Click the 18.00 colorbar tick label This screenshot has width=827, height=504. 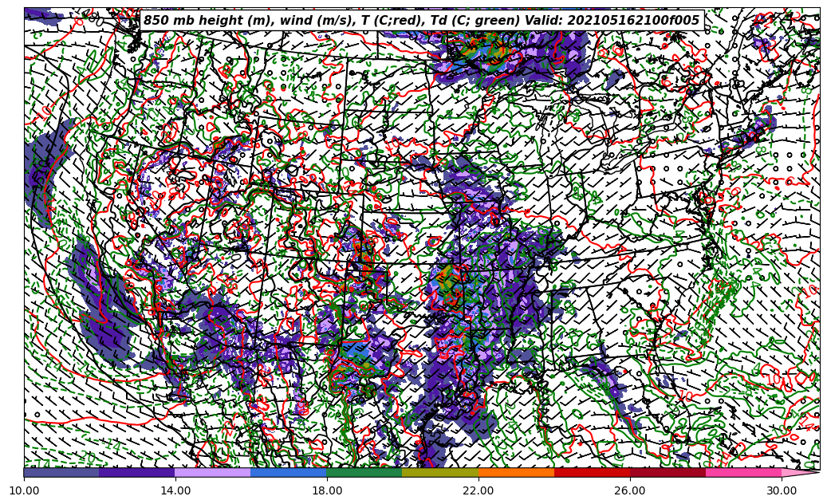pos(327,490)
